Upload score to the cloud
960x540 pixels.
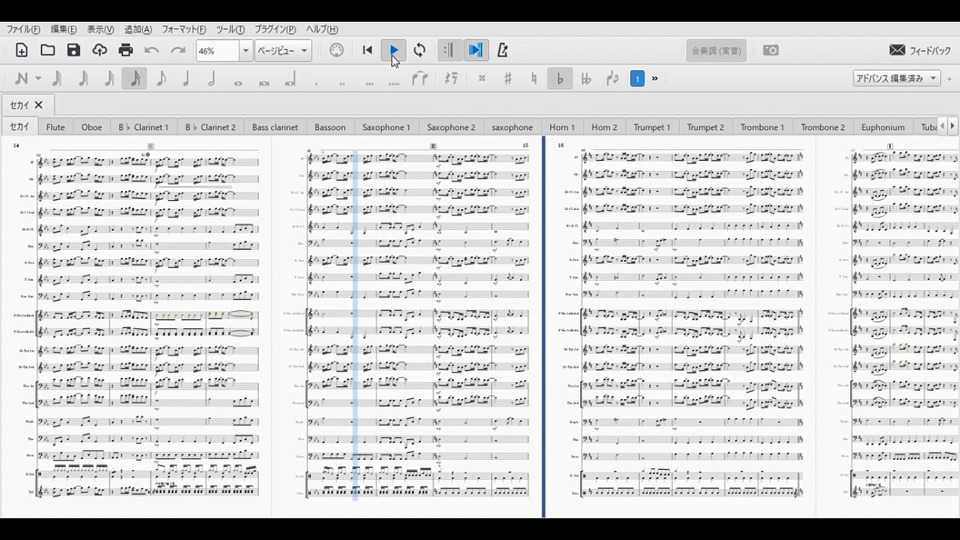[100, 50]
